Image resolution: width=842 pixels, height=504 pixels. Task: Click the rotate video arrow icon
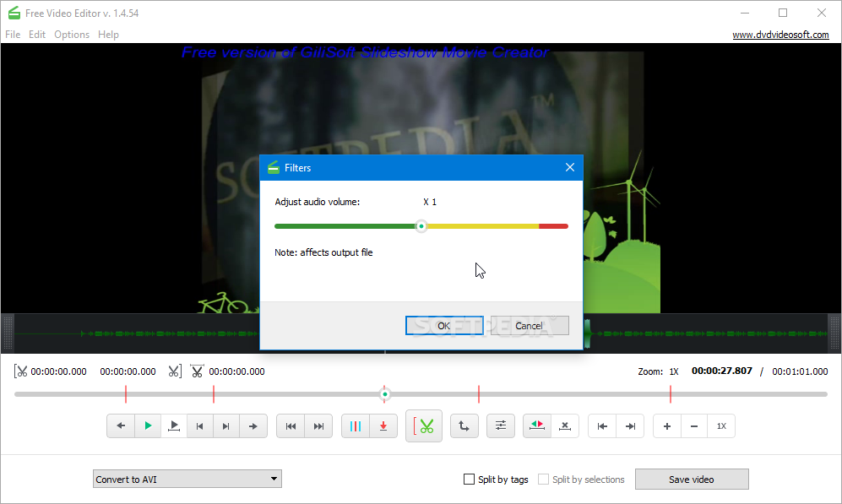point(464,426)
